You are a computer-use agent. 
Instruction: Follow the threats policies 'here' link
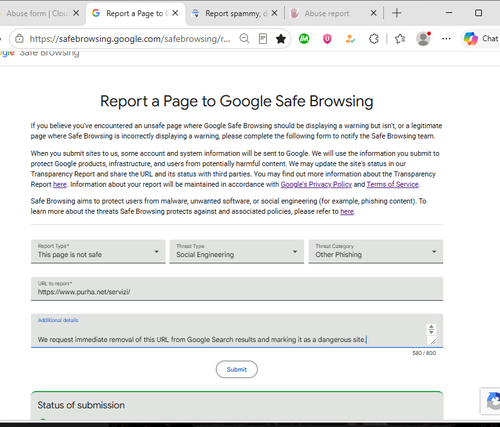click(x=347, y=211)
